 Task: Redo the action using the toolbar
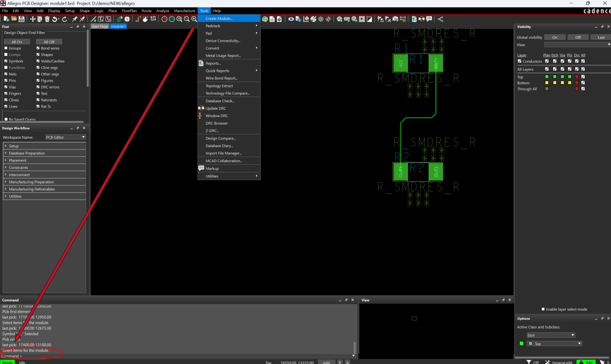[x=64, y=19]
